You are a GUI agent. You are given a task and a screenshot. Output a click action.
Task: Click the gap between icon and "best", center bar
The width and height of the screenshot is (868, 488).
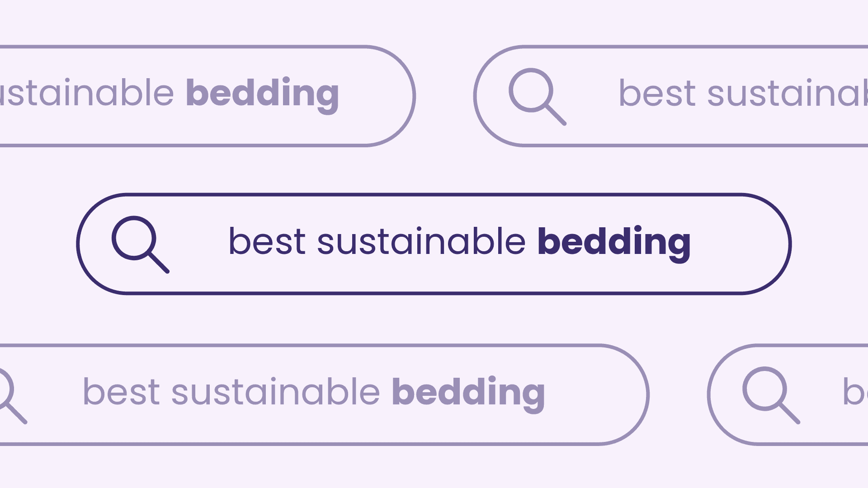click(x=199, y=244)
